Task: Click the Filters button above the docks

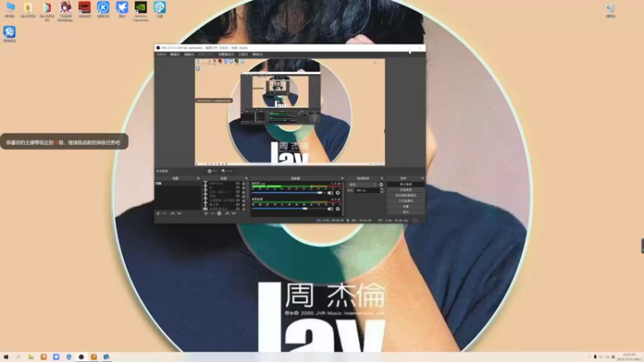Action: [227, 171]
